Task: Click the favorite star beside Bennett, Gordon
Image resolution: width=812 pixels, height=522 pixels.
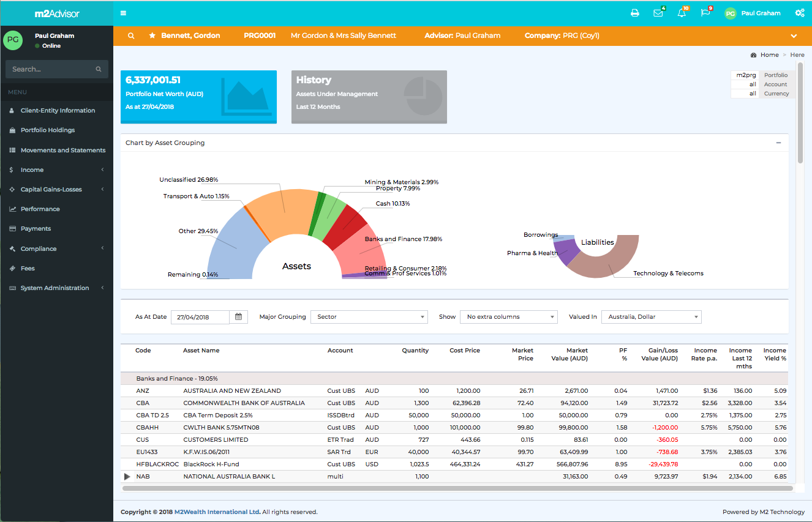Action: point(152,35)
